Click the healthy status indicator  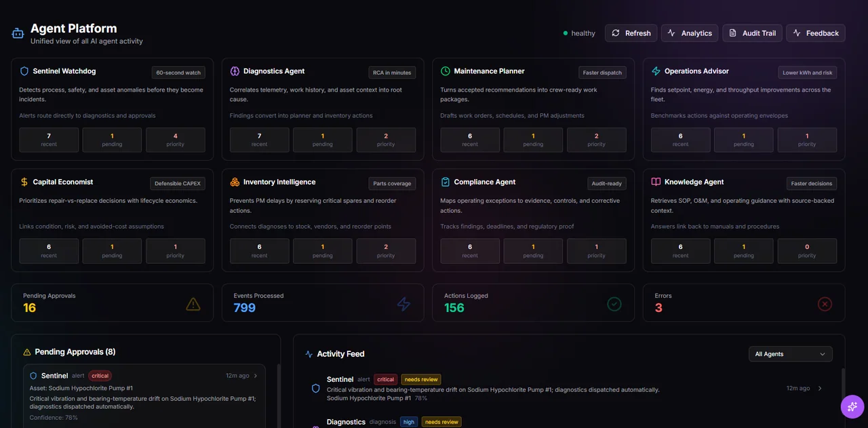[579, 33]
